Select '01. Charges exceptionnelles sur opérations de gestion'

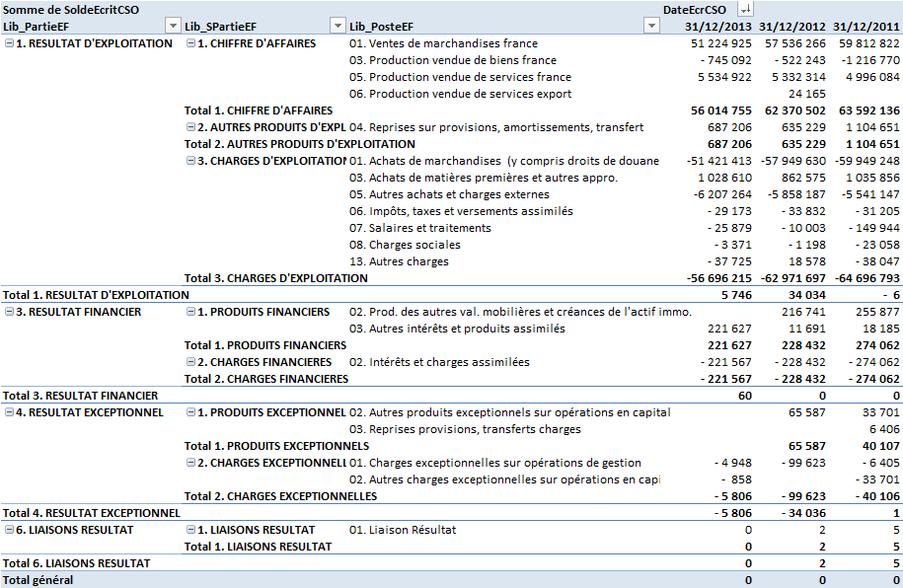click(495, 463)
